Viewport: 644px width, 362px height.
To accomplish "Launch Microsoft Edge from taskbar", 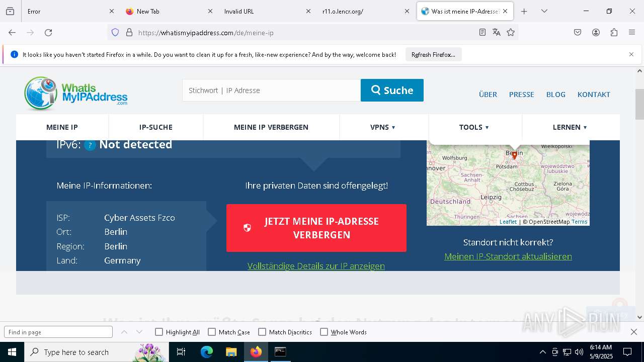I will (x=206, y=352).
